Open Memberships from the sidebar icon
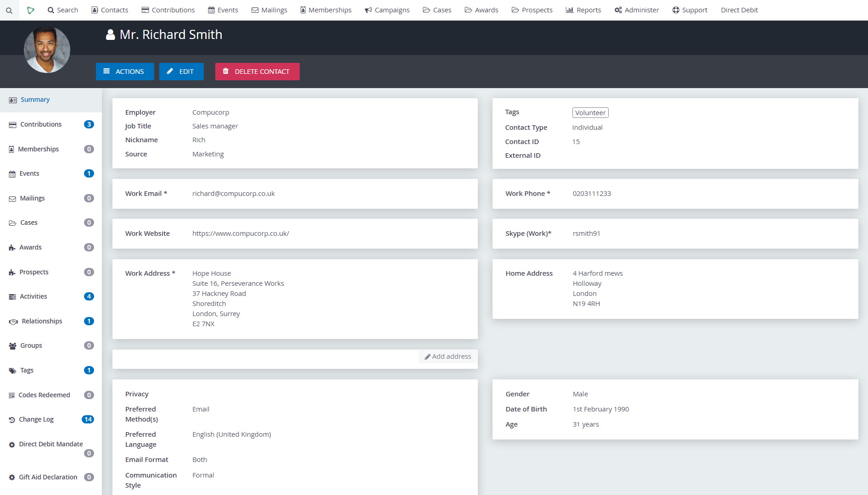868x495 pixels. tap(11, 149)
